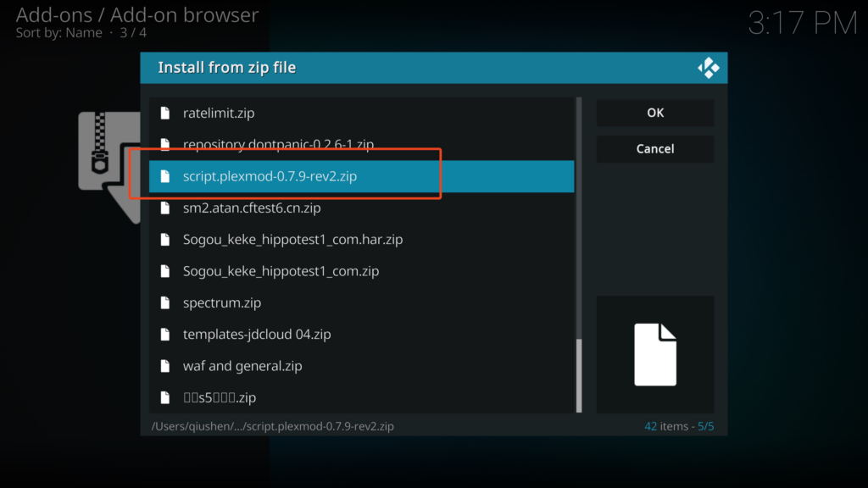
Task: Click file icon next to spectrum.zip
Action: pyautogui.click(x=165, y=302)
